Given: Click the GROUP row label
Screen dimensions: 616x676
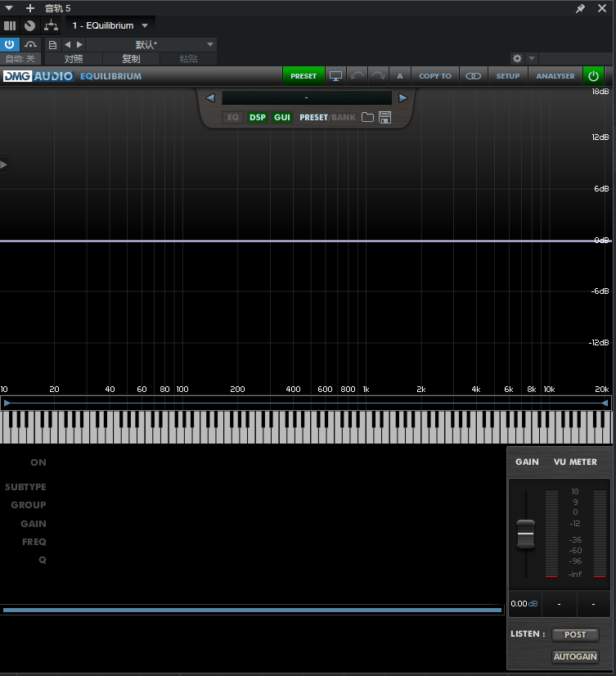Looking at the screenshot, I should click(29, 505).
